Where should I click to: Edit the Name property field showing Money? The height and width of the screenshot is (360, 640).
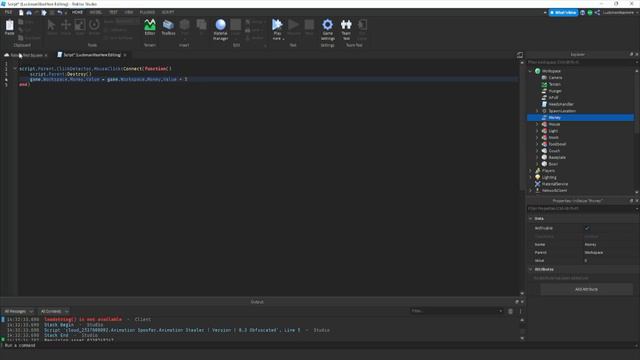608,244
